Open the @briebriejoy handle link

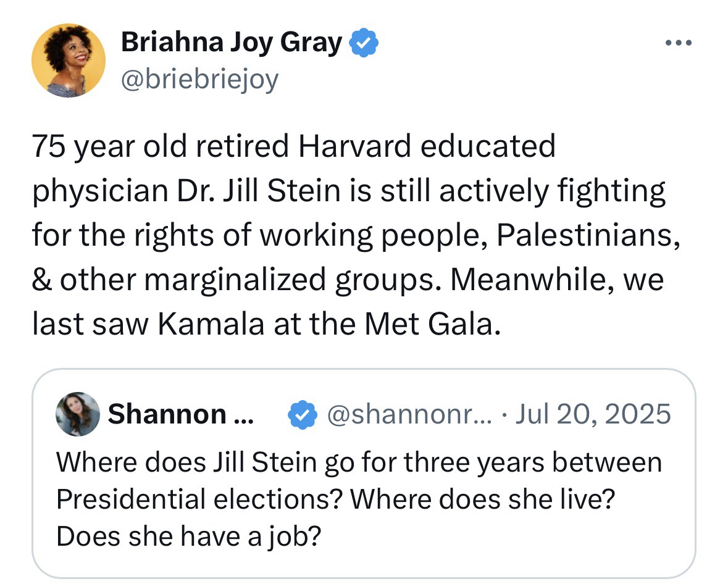199,79
